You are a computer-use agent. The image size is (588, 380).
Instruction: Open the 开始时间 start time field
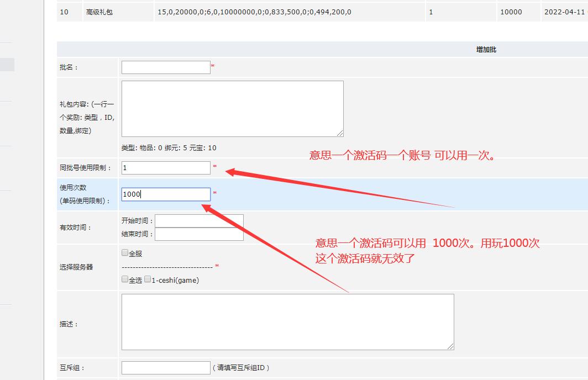click(x=199, y=221)
